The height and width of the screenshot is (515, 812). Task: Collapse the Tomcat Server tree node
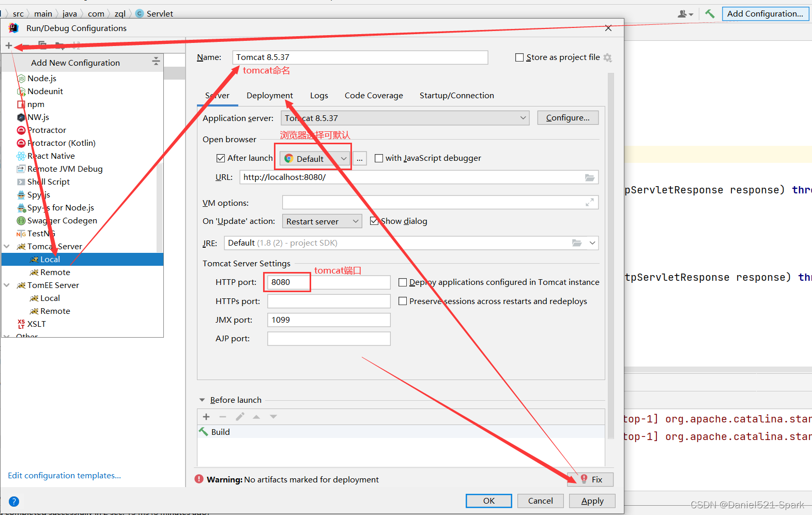[7, 246]
